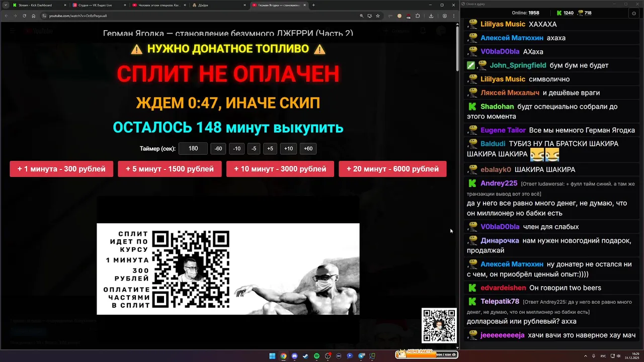
Task: Subtract 5 seconds from timer
Action: [254, 149]
